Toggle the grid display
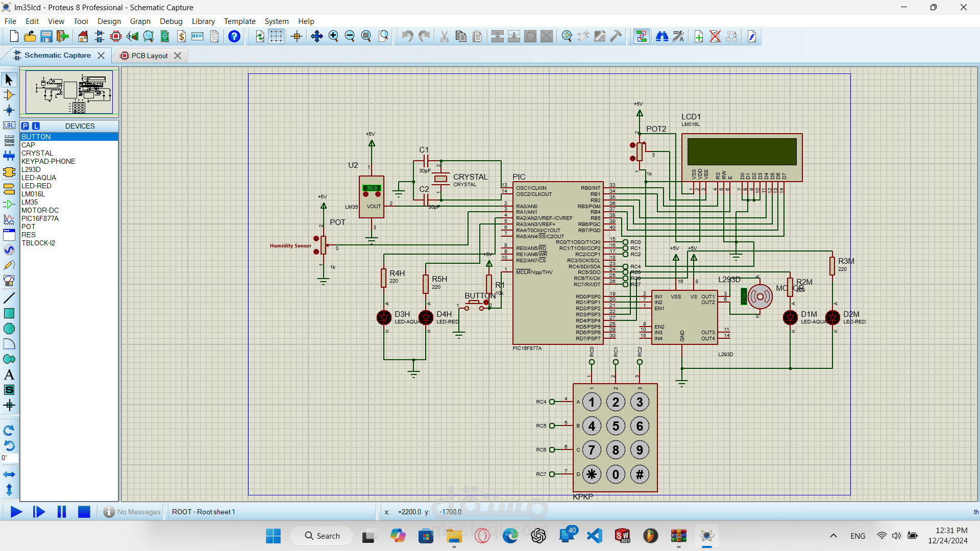Viewport: 980px width, 551px height. [x=276, y=36]
